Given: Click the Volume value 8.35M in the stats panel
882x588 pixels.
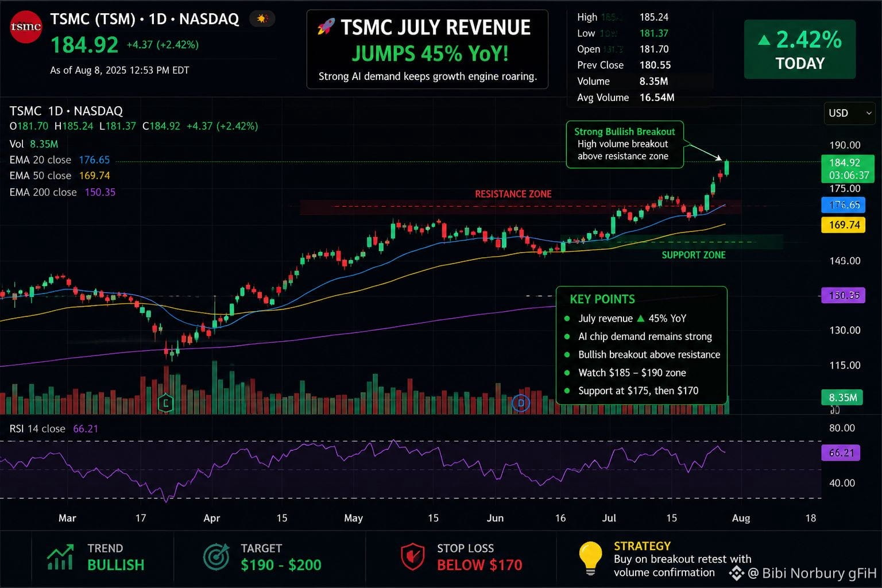Looking at the screenshot, I should click(653, 82).
